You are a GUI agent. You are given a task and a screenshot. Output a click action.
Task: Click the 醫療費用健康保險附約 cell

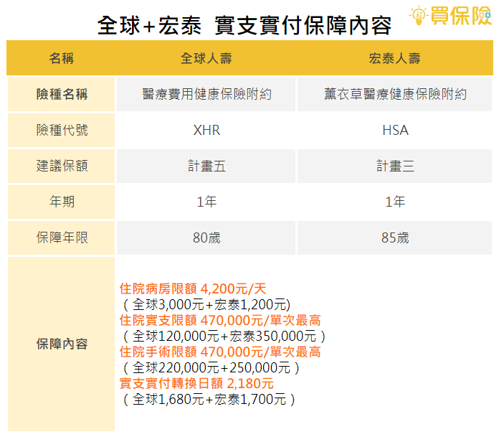pos(206,94)
